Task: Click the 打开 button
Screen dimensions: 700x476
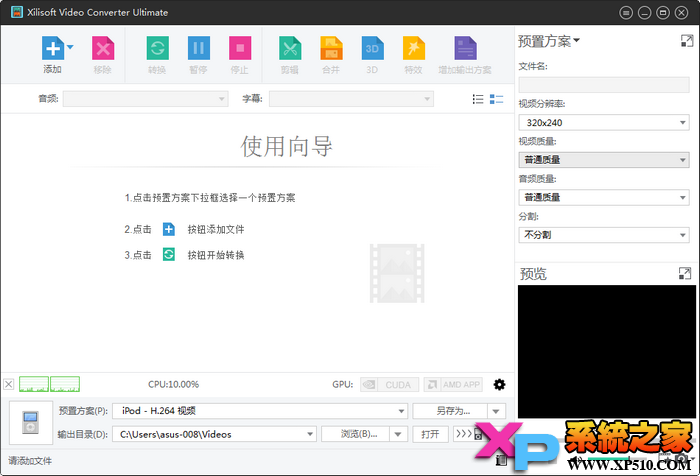Action: [430, 434]
